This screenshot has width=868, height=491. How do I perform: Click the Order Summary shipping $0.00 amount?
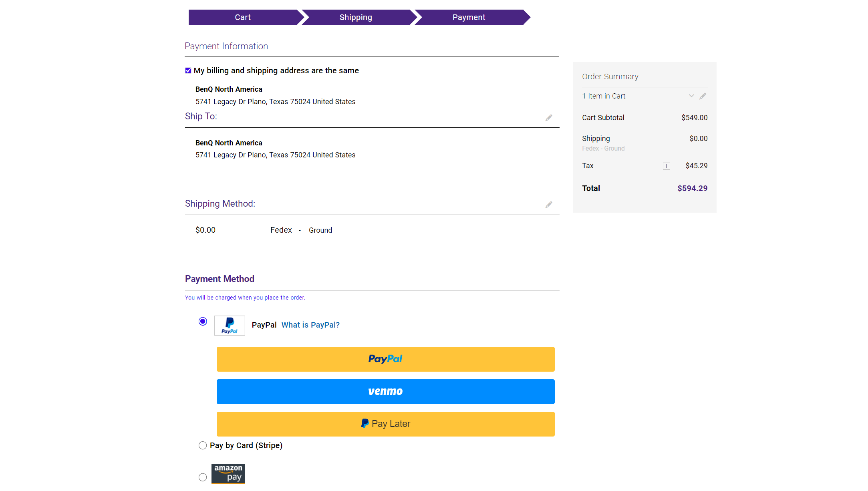pyautogui.click(x=698, y=139)
